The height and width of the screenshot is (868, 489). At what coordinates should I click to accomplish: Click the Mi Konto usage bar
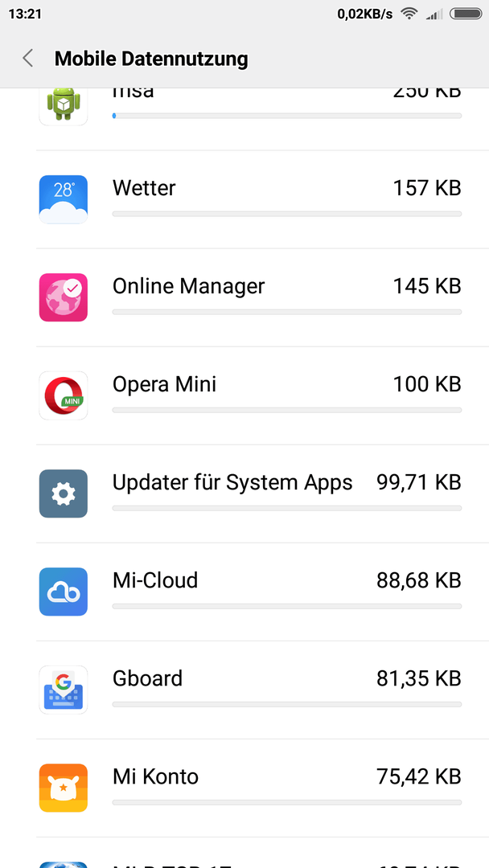pyautogui.click(x=287, y=802)
